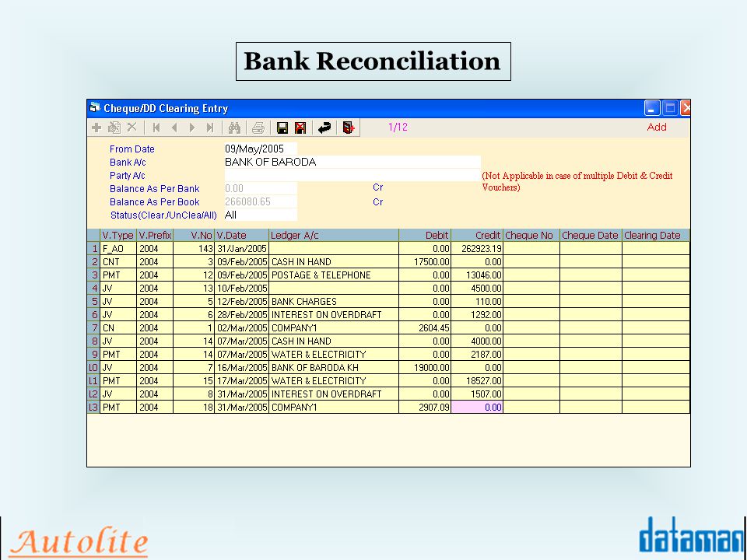This screenshot has width=747, height=560.
Task: Click the Bank A/c field BANK OF BARODA
Action: coord(352,162)
